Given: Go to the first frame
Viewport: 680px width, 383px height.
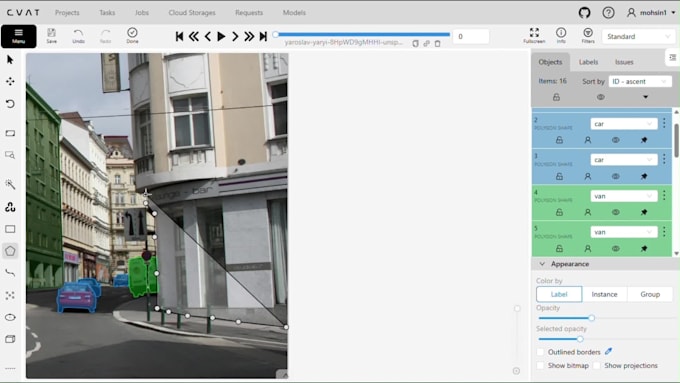Looking at the screenshot, I should coord(179,36).
